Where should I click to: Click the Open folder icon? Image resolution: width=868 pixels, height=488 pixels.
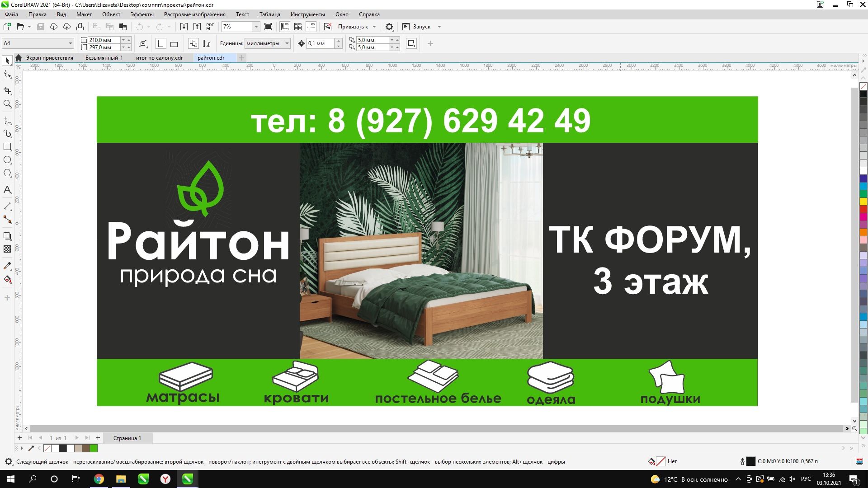coord(20,27)
